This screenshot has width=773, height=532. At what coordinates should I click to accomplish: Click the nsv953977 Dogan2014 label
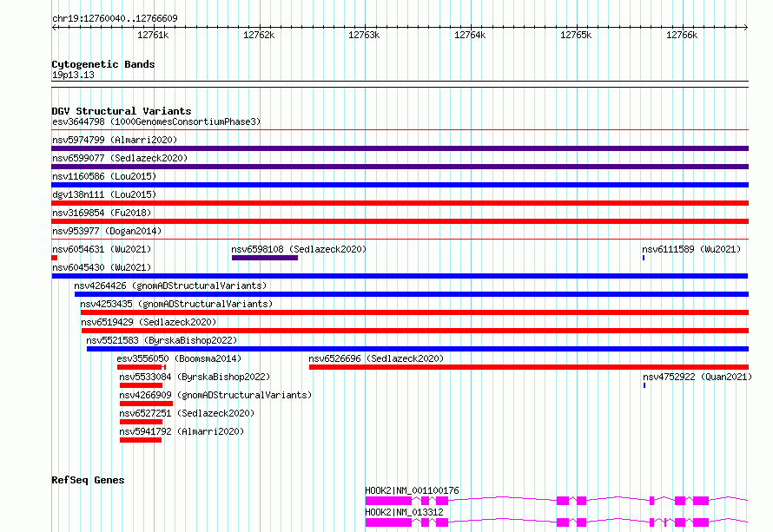coord(107,231)
